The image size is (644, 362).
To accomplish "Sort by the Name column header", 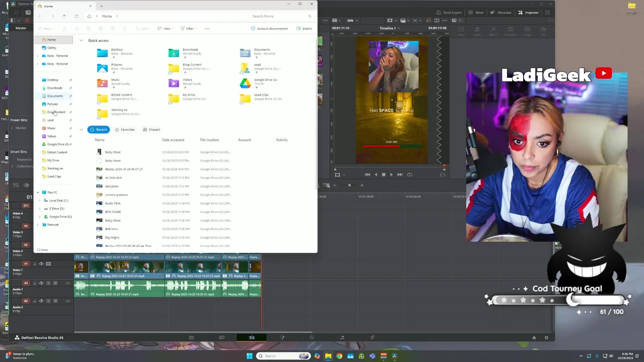I will (x=100, y=140).
